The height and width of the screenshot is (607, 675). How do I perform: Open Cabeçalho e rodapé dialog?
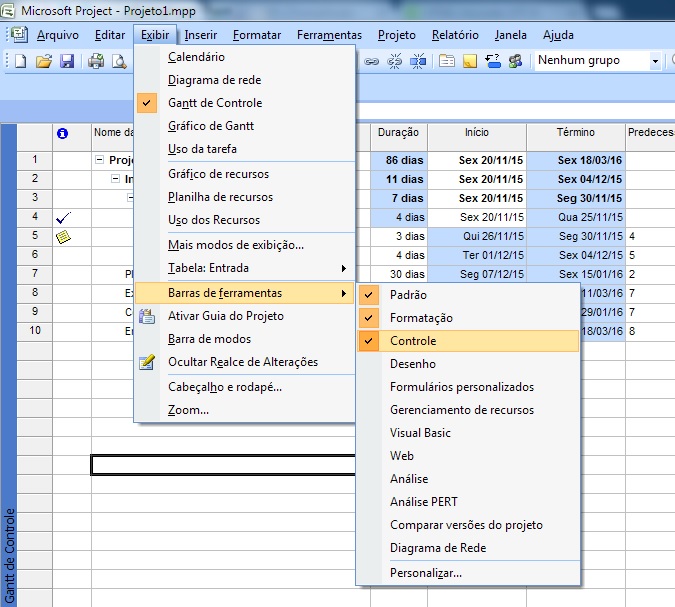click(245, 387)
